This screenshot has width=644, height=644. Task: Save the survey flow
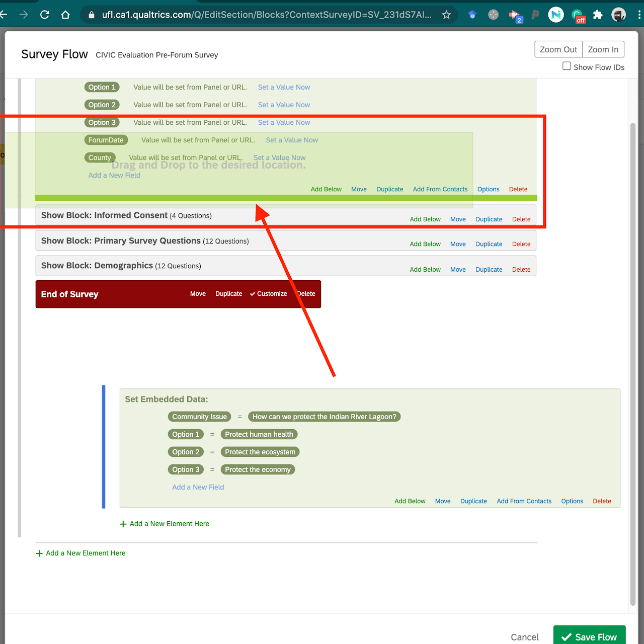point(589,636)
